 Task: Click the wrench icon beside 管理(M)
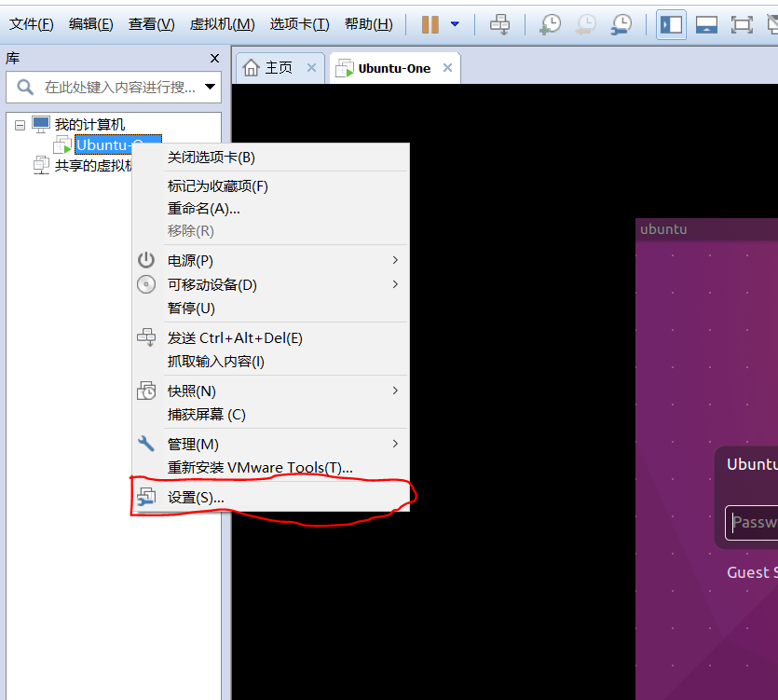click(146, 444)
